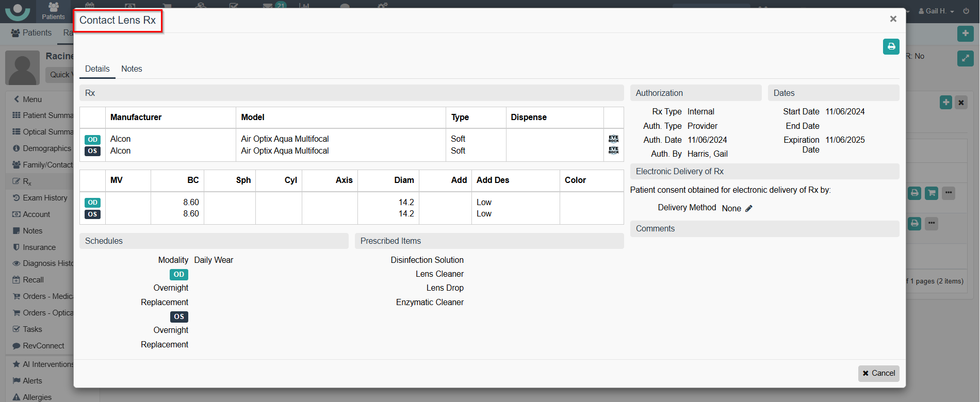
Task: Print the Contact Lens Rx
Action: click(x=891, y=46)
